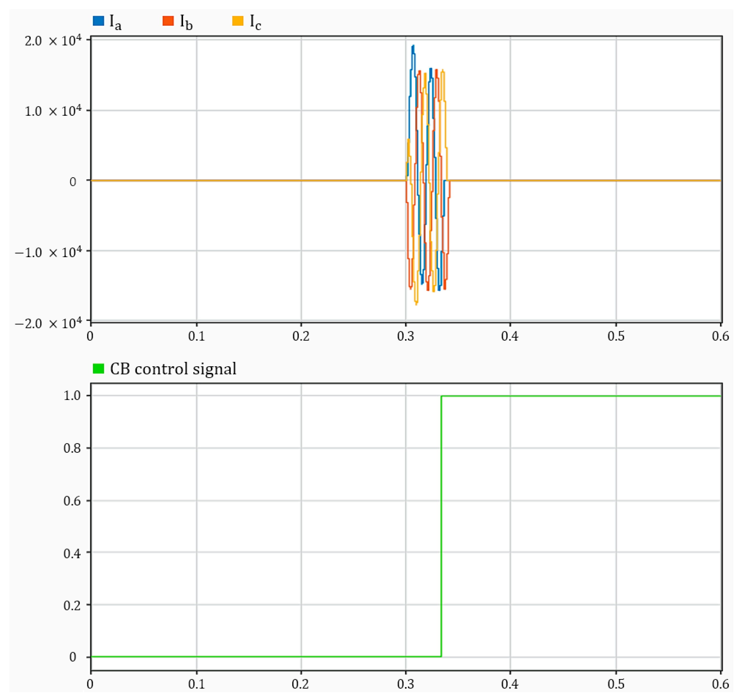Screen dimensions: 741x700
Task: Pick the tallest blue Ia current peak
Action: 413,46
